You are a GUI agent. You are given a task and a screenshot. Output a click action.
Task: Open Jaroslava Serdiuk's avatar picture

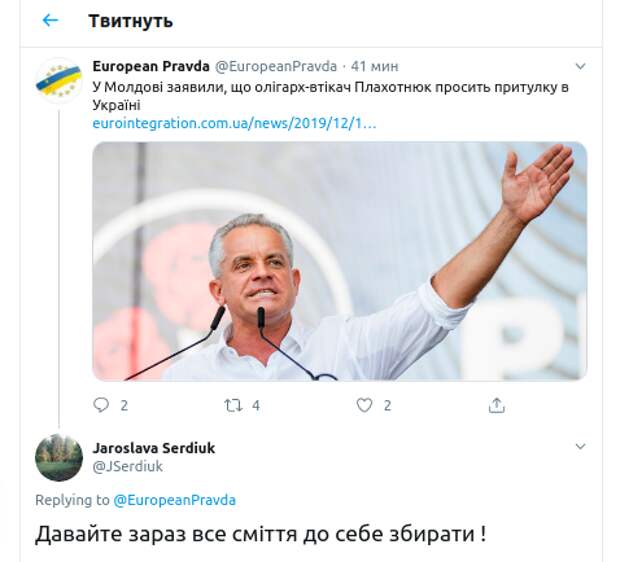[59, 457]
